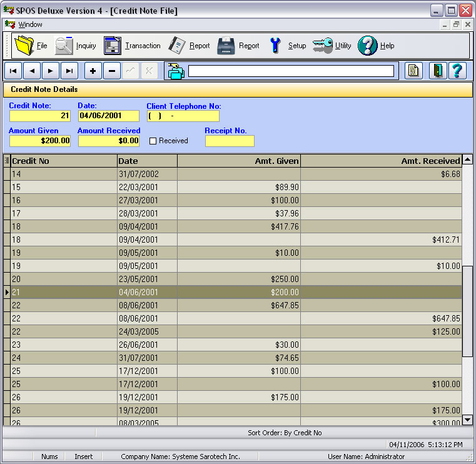This screenshot has width=476, height=464.
Task: Delete the current record with minus button
Action: [x=112, y=71]
